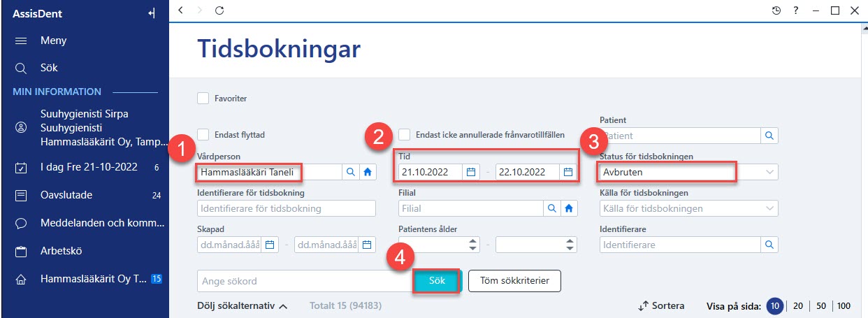Screen dimensions: 868x318
Task: Click the Patient input field
Action: 680,136
